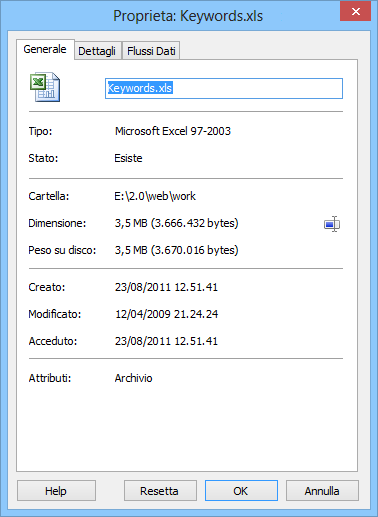Viewport: 378px width, 517px height.
Task: Close the Proprieta dialog window
Action: [355, 11]
